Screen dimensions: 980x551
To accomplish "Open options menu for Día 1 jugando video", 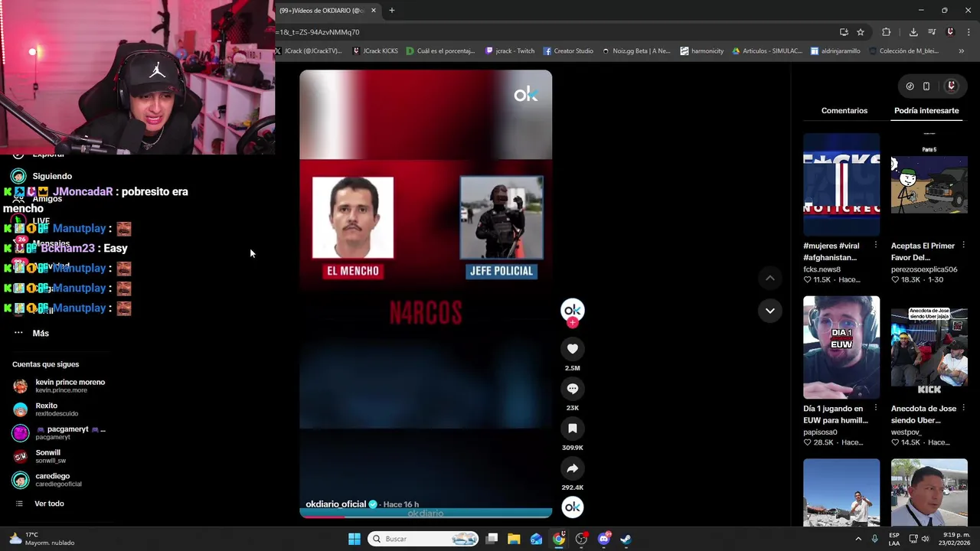I will click(x=876, y=409).
